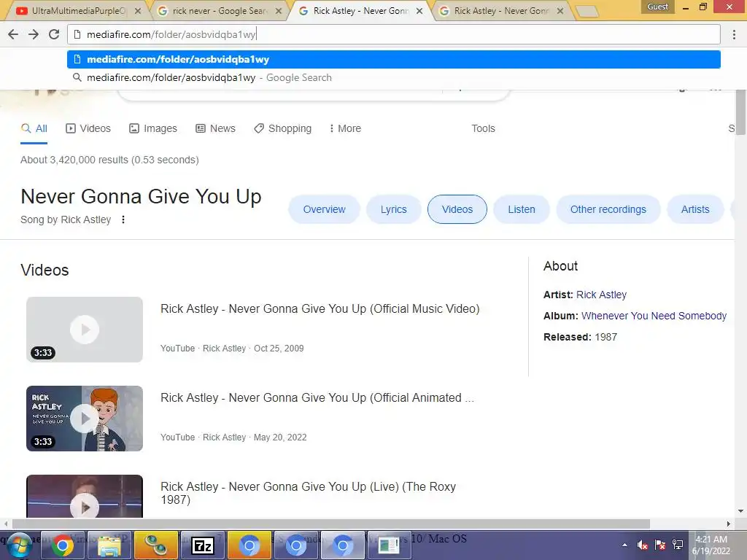
Task: Click the scroll-down arrow on the vertical scrollbar
Action: click(740, 511)
